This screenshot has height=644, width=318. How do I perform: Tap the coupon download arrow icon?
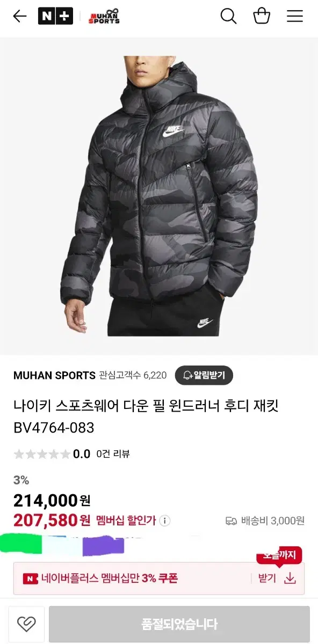pyautogui.click(x=290, y=578)
